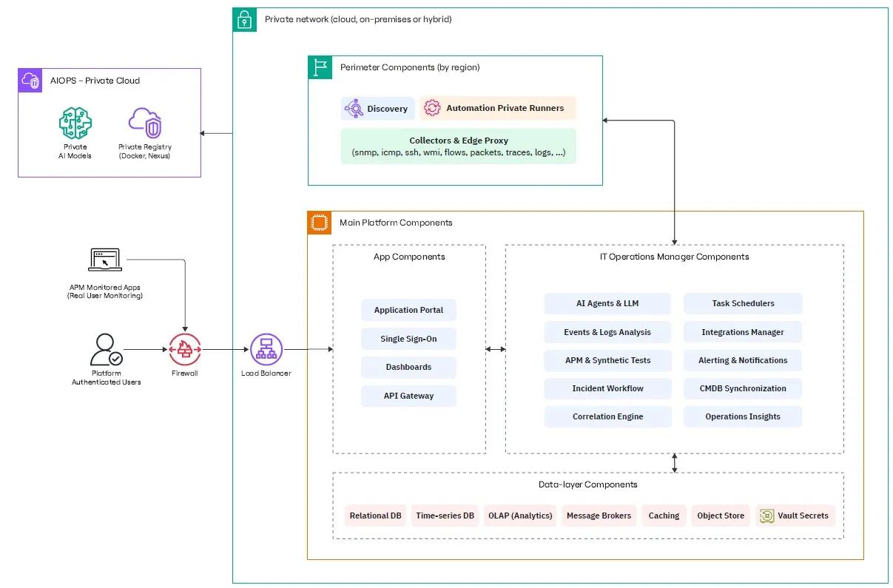893x588 pixels.
Task: Select the Correlation Engine box
Action: point(607,416)
